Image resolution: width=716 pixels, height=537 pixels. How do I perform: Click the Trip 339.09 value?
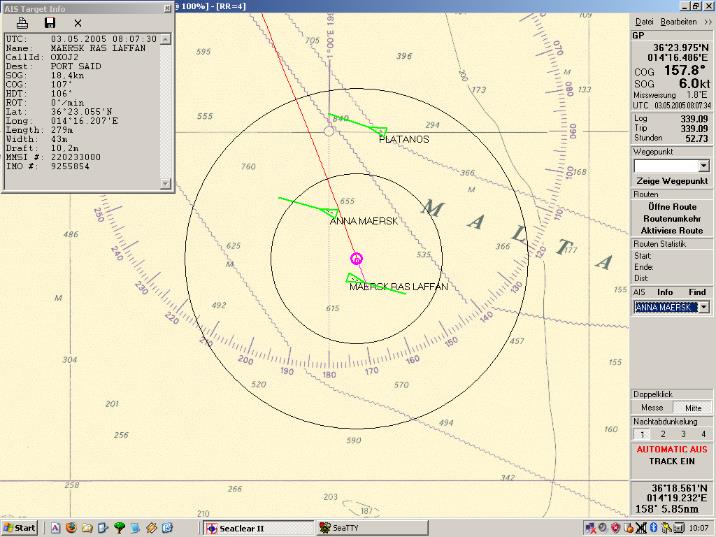click(694, 128)
